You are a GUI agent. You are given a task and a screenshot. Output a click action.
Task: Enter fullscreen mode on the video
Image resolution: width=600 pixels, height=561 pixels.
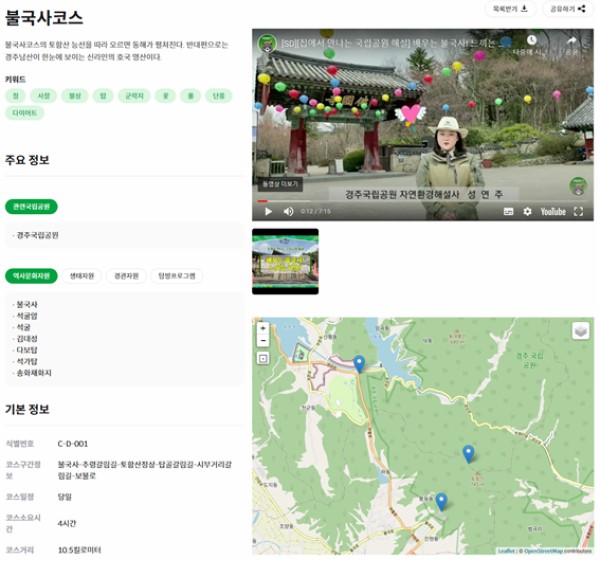coord(578,211)
